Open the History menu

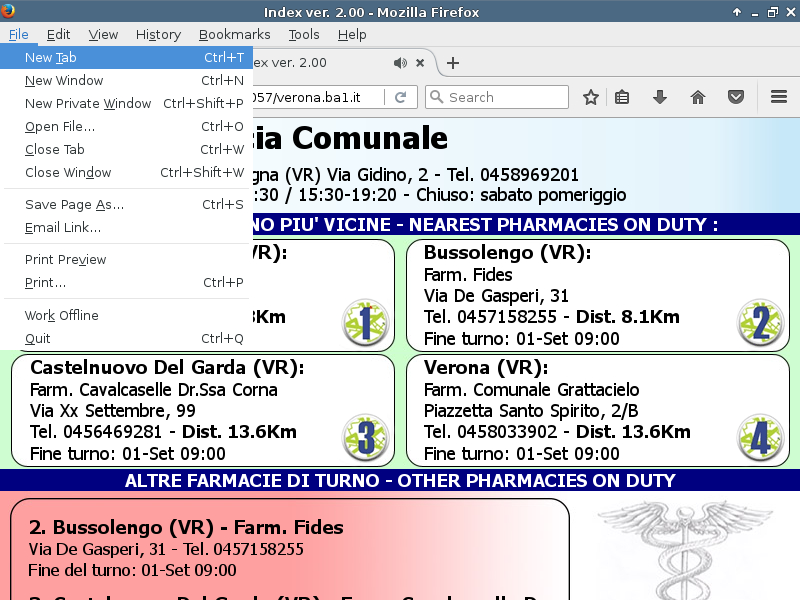[x=158, y=34]
